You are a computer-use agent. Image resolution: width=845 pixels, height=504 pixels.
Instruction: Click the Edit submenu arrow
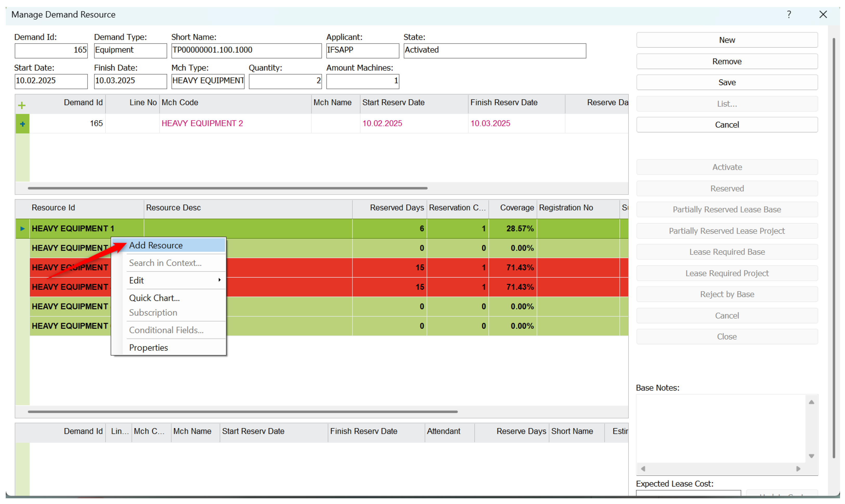point(219,280)
